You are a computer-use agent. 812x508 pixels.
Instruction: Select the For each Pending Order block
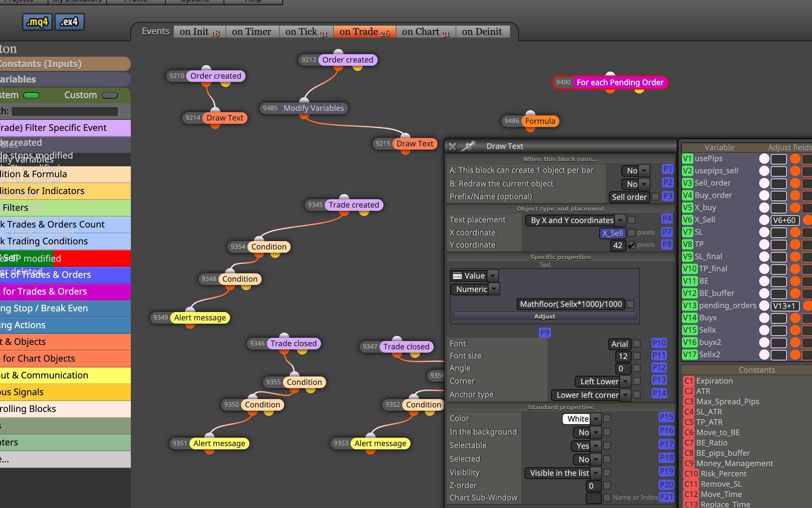610,83
